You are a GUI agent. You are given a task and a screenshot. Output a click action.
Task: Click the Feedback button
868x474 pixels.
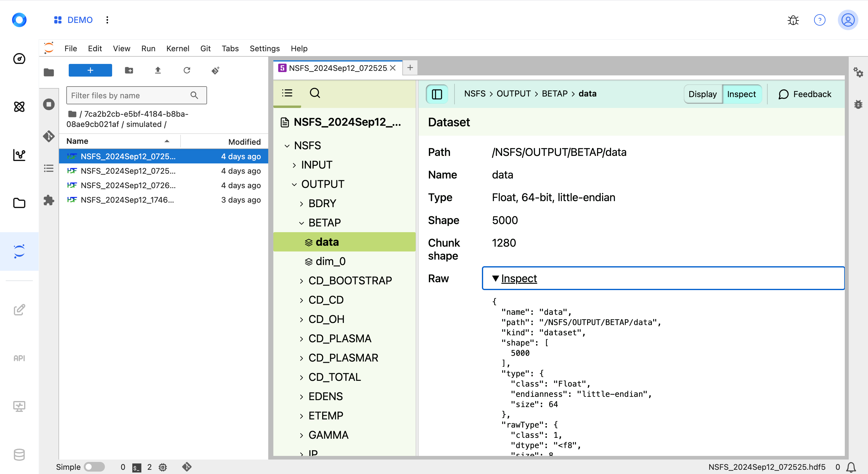coord(805,94)
